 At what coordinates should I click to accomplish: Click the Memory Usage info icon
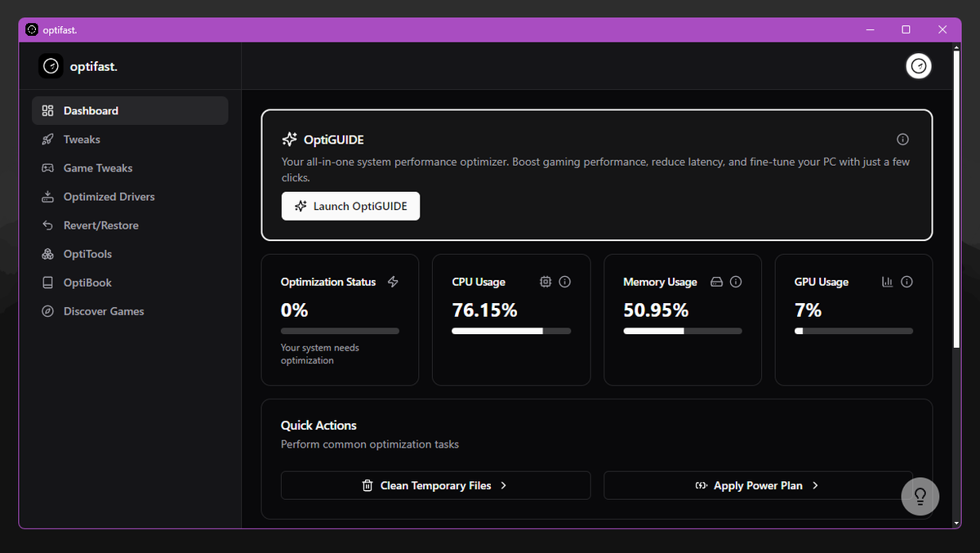pyautogui.click(x=736, y=282)
